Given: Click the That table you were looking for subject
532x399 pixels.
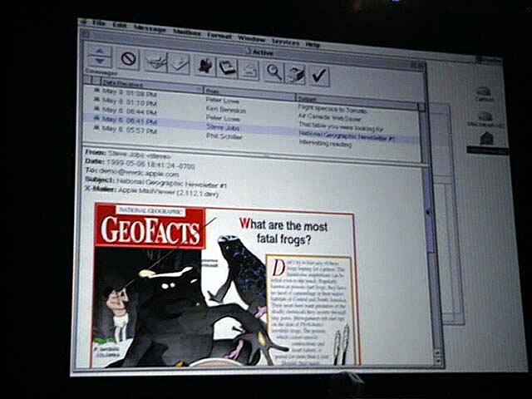Looking at the screenshot, I should coord(341,127).
